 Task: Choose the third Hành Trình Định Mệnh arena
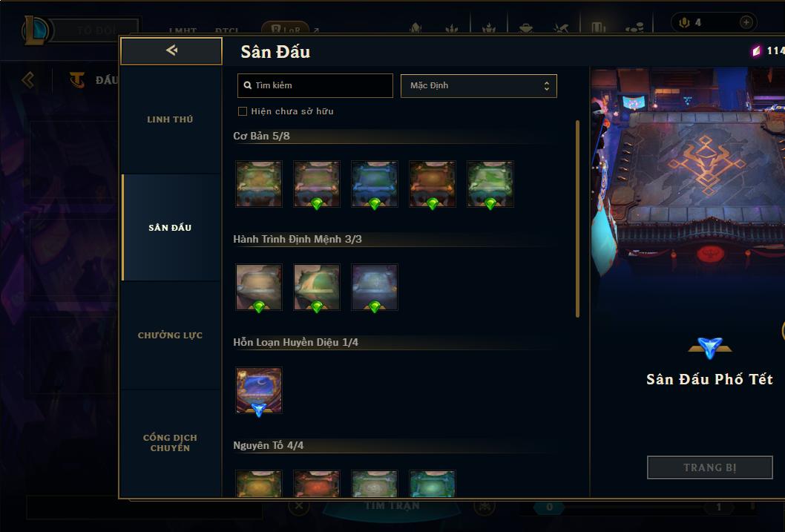375,287
